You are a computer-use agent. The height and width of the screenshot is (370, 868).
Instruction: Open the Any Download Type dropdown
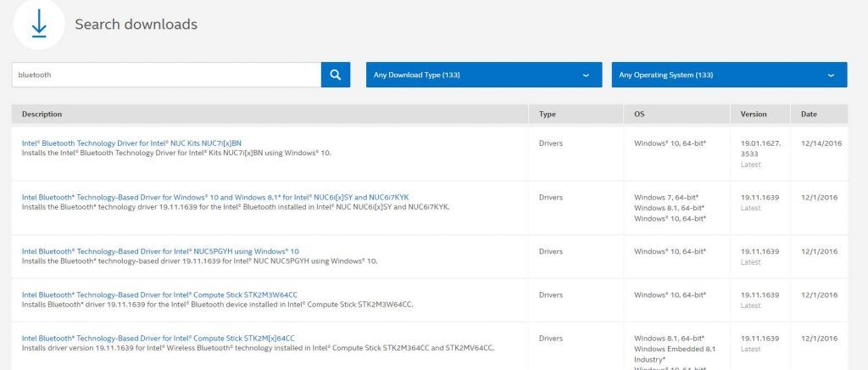pos(483,75)
